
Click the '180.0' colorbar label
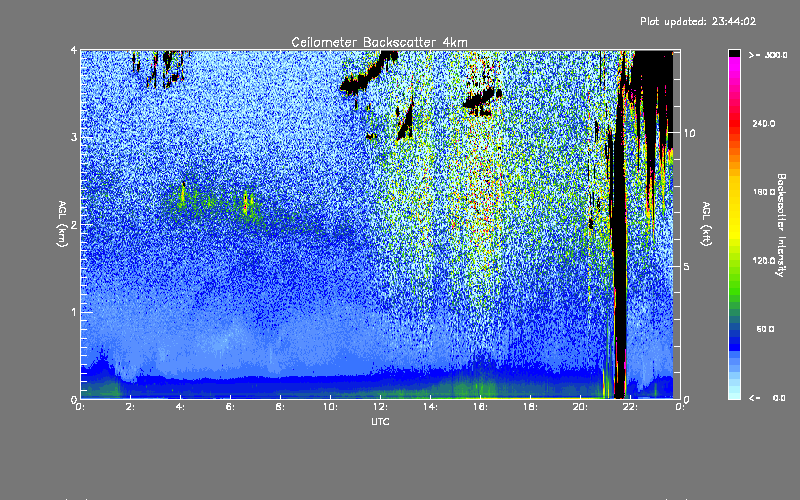(x=764, y=192)
